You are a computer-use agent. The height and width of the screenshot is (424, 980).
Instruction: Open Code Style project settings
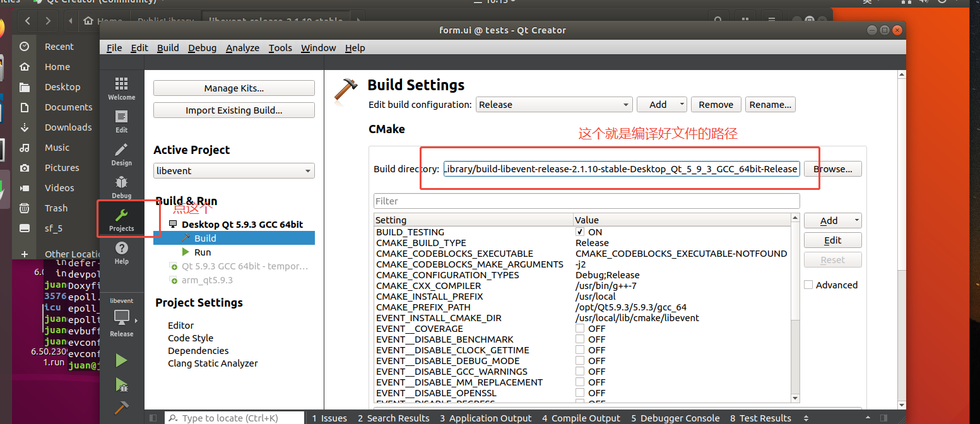(191, 338)
